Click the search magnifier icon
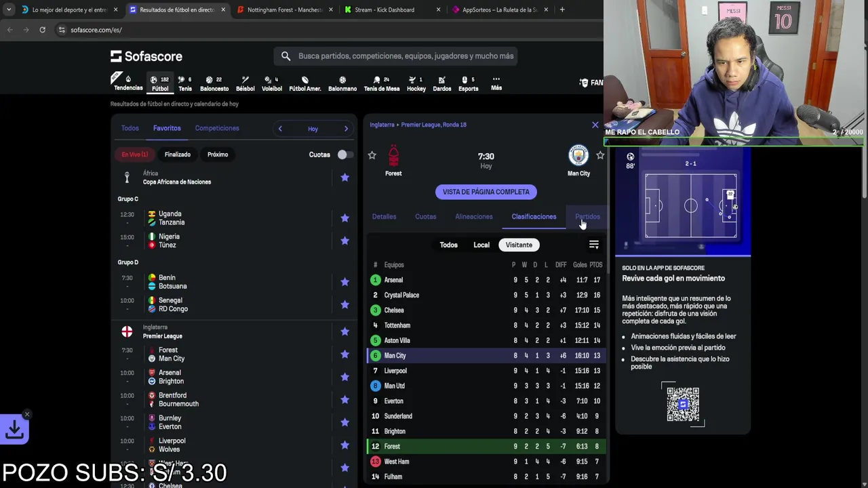The image size is (868, 488). point(285,56)
